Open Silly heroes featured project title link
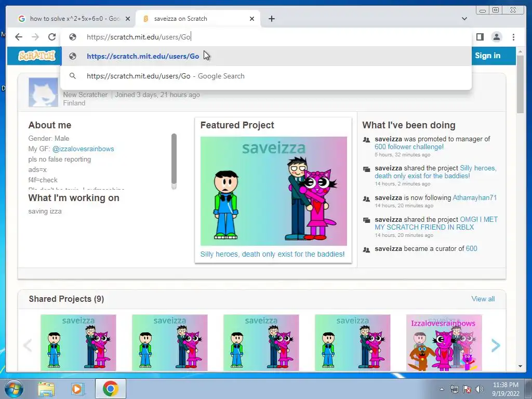The image size is (532, 399). click(272, 254)
